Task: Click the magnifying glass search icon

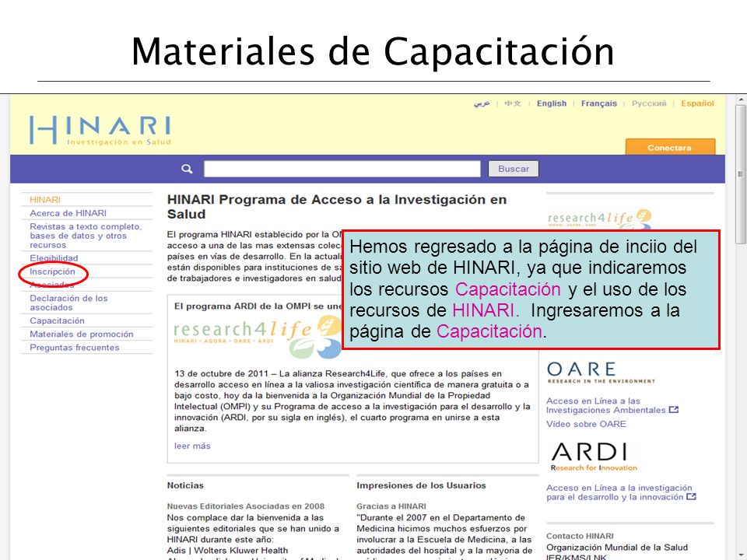Action: tap(187, 169)
